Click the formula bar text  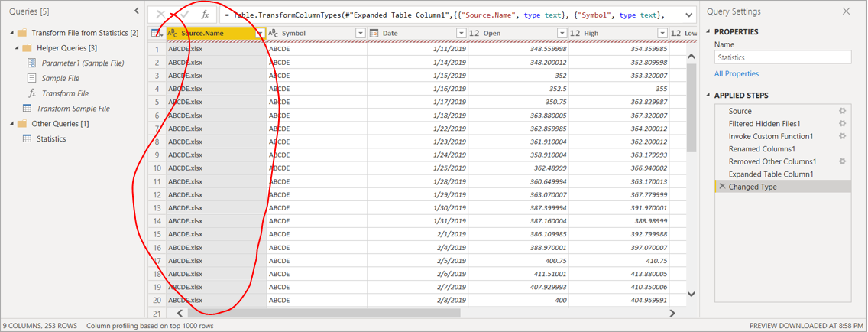pos(445,15)
